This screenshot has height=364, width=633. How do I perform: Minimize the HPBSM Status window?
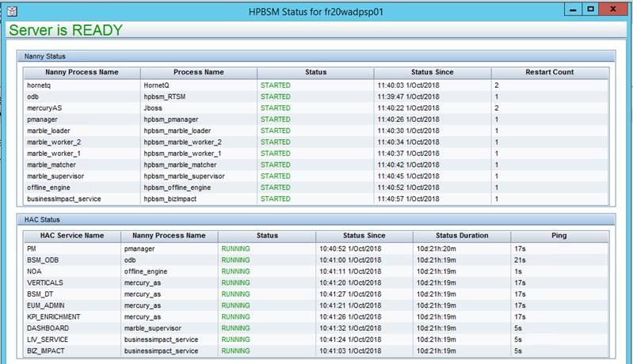573,9
